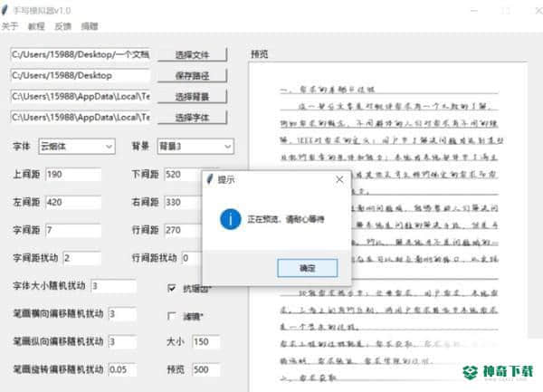This screenshot has width=543, height=392.
Task: Click the 行间距 field showing 270
Action: (184, 230)
